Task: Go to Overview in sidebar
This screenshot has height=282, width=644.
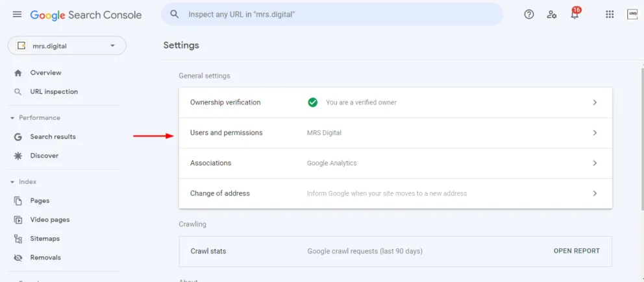Action: click(x=45, y=73)
